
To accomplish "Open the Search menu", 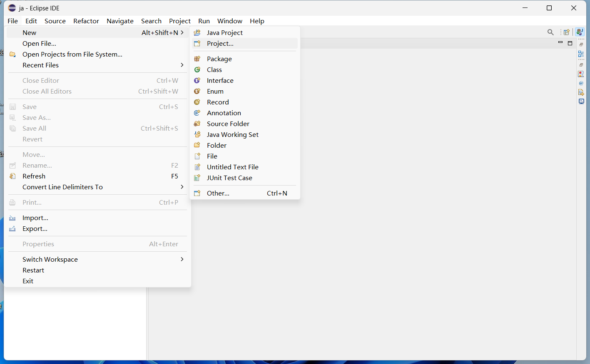I will (151, 21).
